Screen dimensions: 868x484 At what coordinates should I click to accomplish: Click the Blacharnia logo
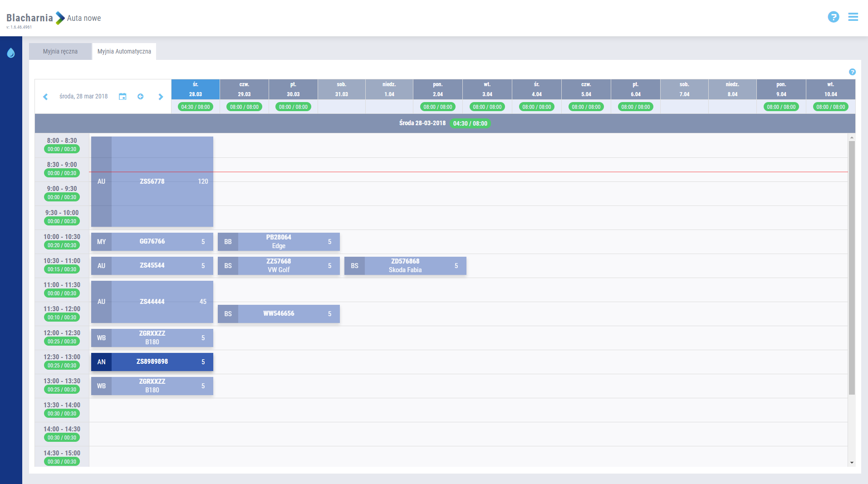30,18
